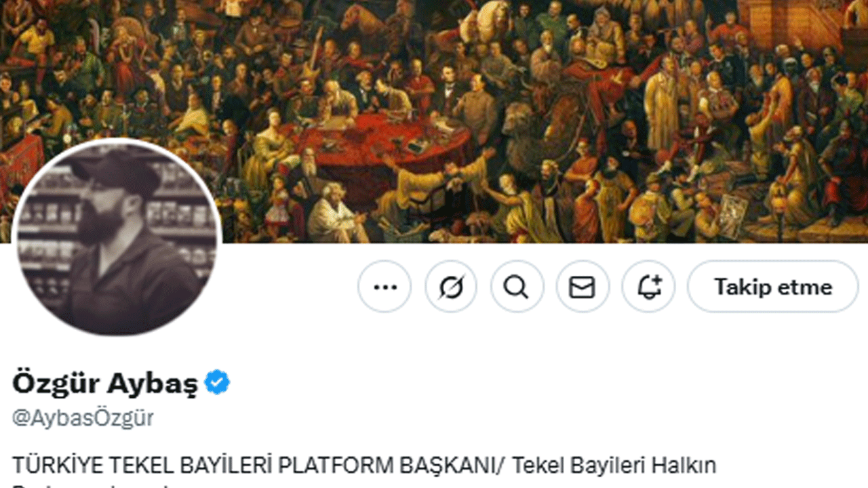This screenshot has width=868, height=488.
Task: Open the three-dot more options menu
Action: click(384, 287)
